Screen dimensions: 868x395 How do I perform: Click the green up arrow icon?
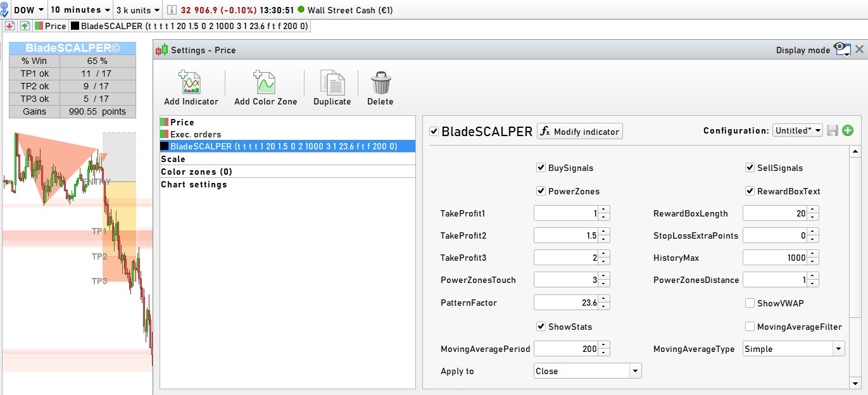pyautogui.click(x=25, y=26)
